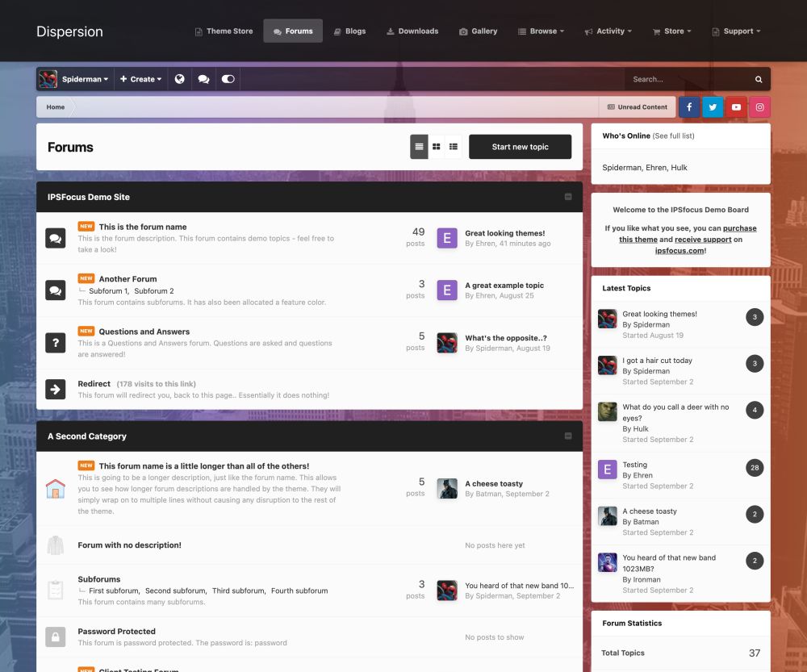The height and width of the screenshot is (672, 807).
Task: Open the messages speech-bubble icon
Action: click(204, 79)
